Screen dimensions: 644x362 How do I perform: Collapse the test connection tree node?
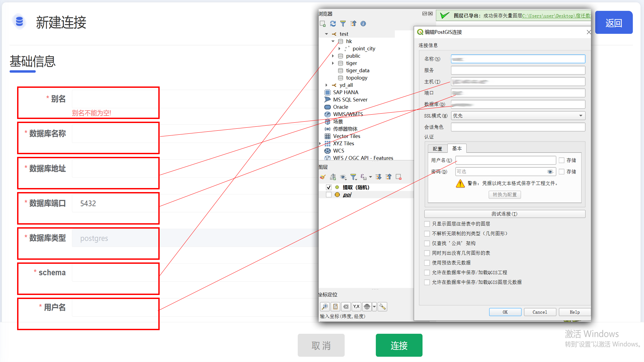326,34
